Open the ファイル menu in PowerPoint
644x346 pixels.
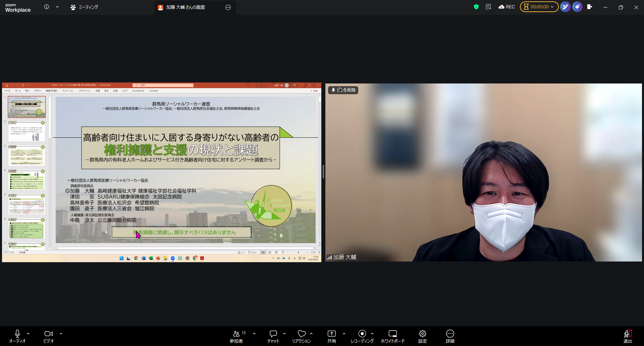[7, 91]
